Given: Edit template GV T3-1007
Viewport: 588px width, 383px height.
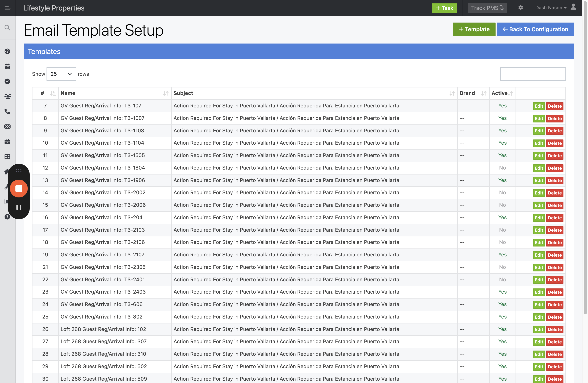Looking at the screenshot, I should click(x=539, y=119).
